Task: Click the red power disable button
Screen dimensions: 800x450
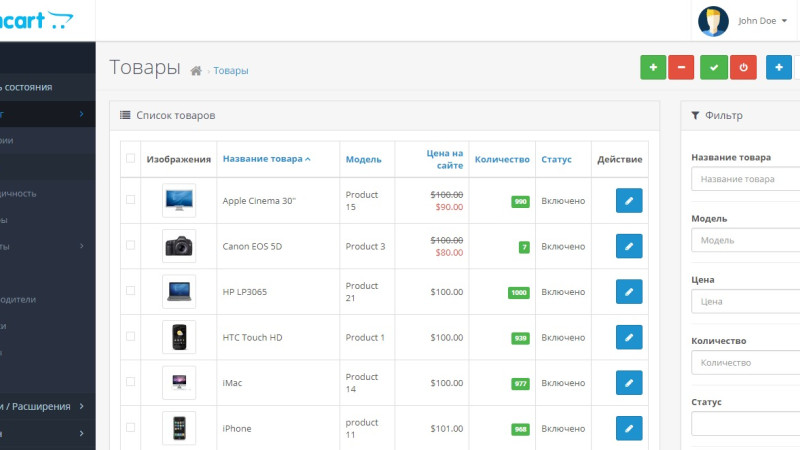Action: 743,67
